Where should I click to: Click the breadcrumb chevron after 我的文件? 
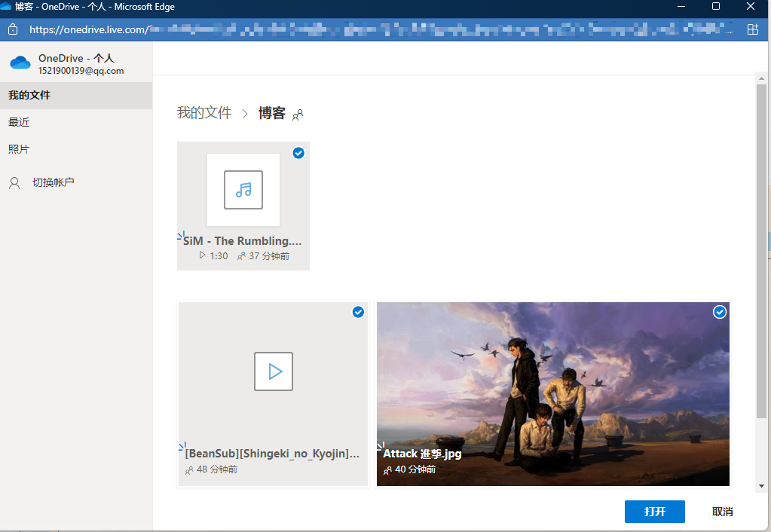pyautogui.click(x=245, y=114)
